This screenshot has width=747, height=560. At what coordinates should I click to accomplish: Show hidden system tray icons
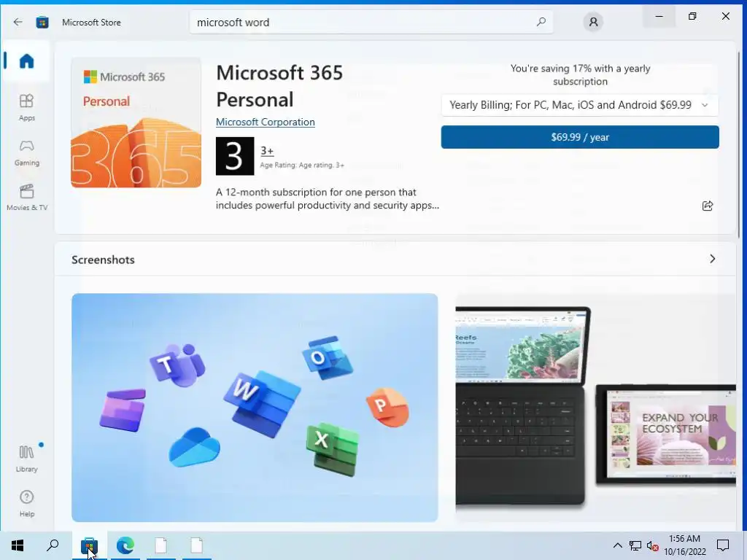617,545
